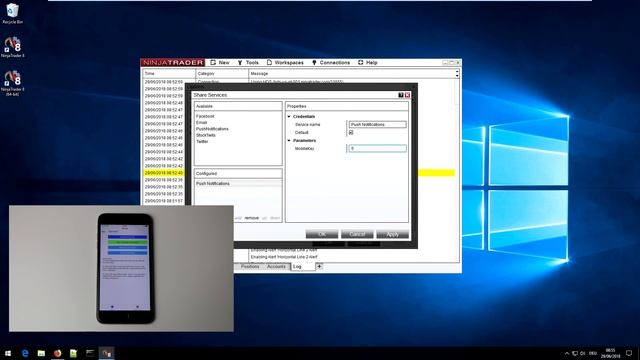
Task: Switch to NinjaTrader in the taskbar
Action: [x=107, y=353]
